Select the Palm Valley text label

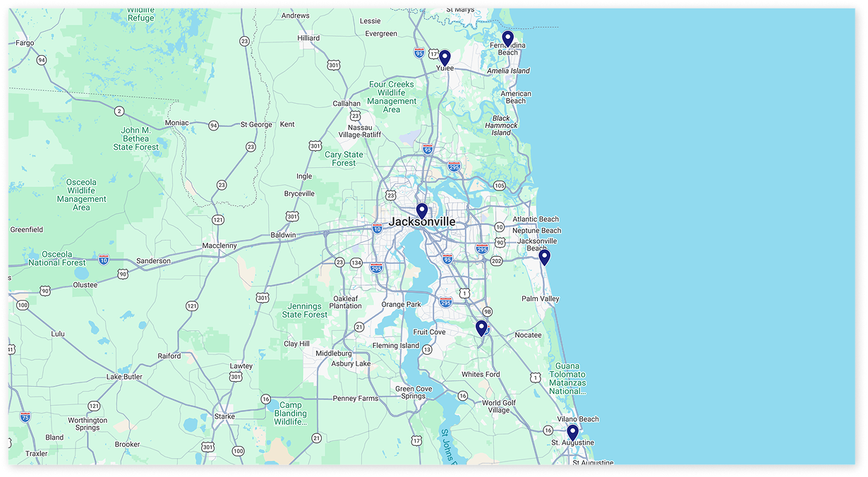[540, 298]
